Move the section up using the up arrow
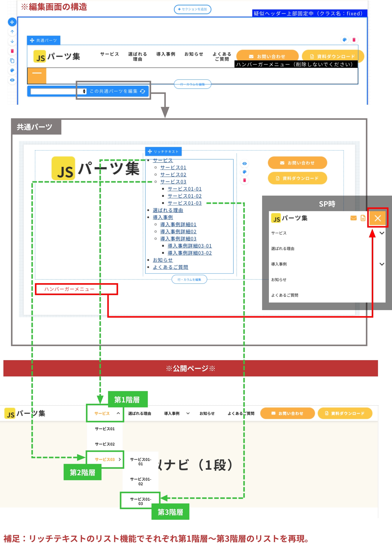Screen dimensions: 392x544 coord(12,32)
